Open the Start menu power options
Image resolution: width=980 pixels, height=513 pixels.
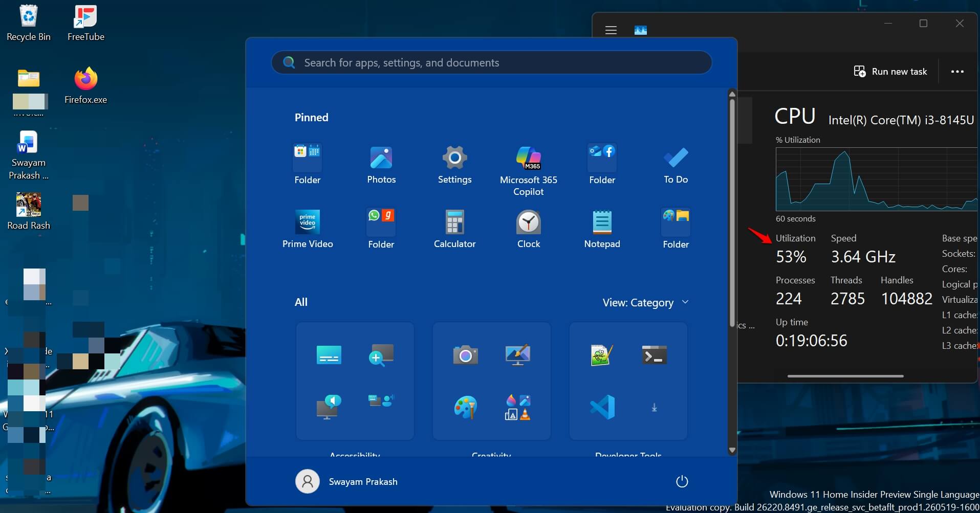coord(682,481)
